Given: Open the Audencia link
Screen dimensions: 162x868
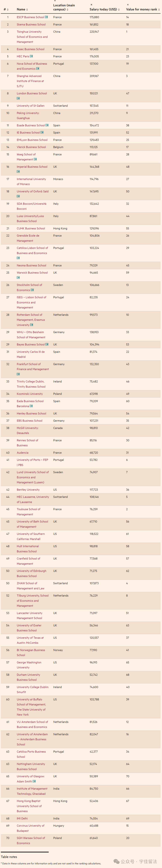Looking at the screenshot, I should (22, 453).
